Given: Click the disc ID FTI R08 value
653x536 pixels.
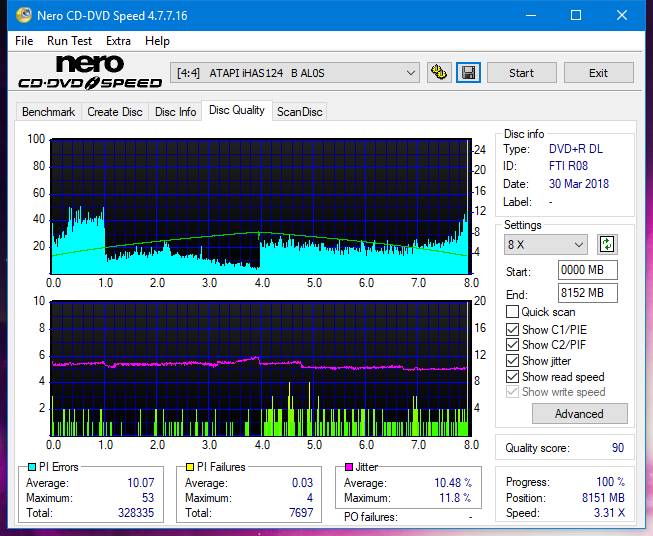Looking at the screenshot, I should tap(568, 166).
